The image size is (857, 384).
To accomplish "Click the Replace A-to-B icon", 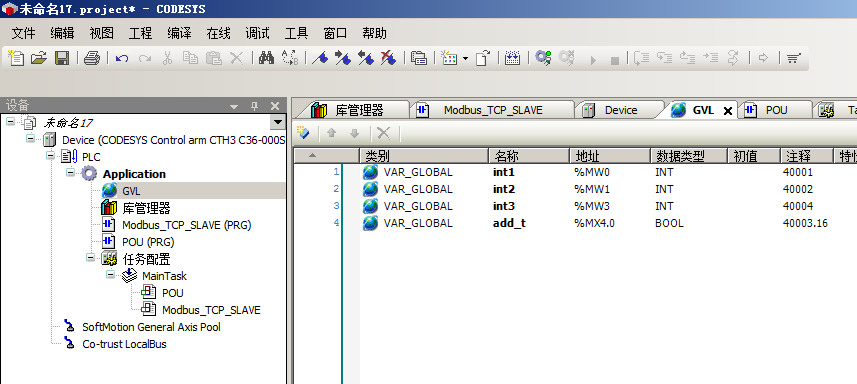I will pos(290,58).
